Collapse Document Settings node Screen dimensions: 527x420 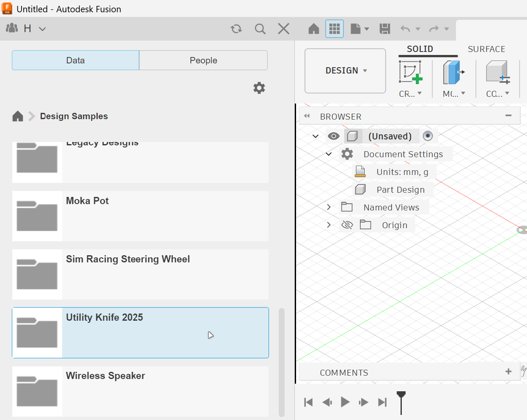pos(329,154)
